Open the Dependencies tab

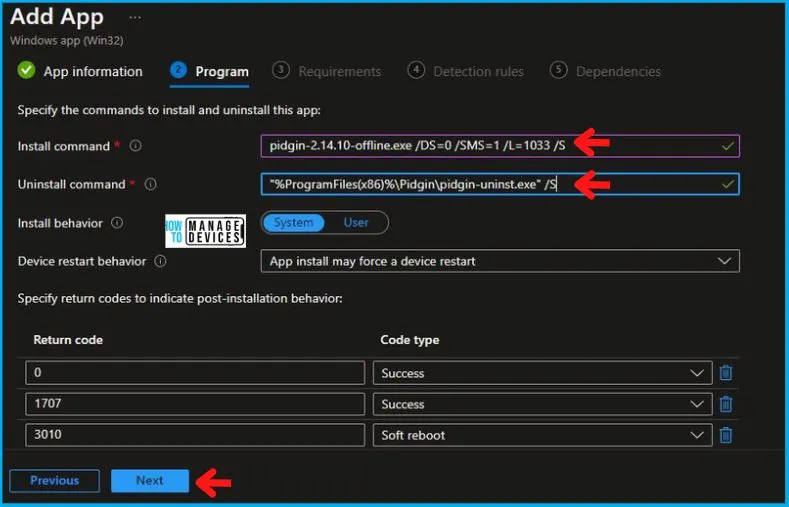618,71
